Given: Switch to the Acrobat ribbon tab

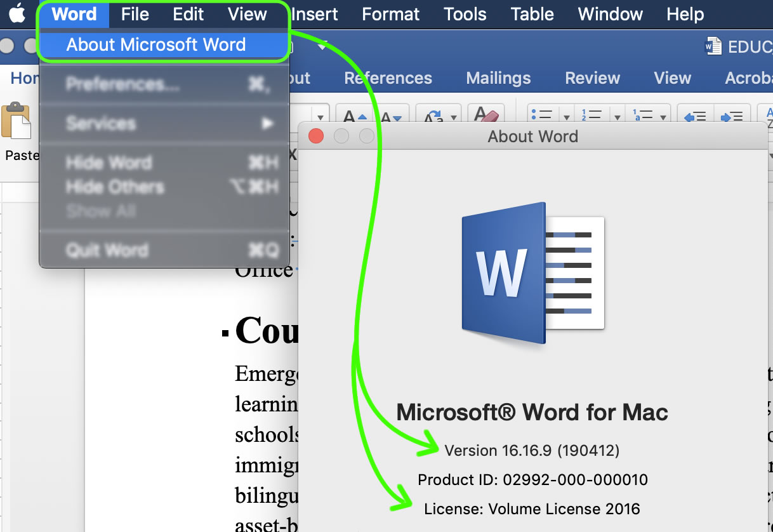Looking at the screenshot, I should pos(749,78).
